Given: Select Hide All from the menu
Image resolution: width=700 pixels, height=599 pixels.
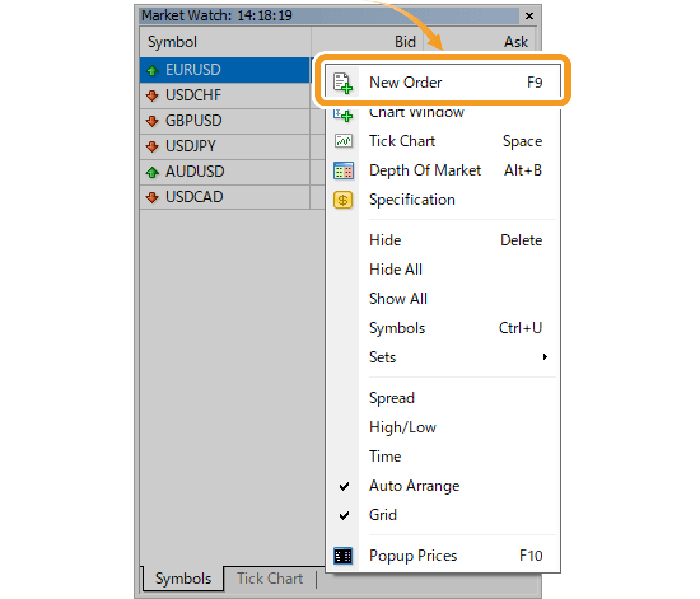Looking at the screenshot, I should pos(395,269).
